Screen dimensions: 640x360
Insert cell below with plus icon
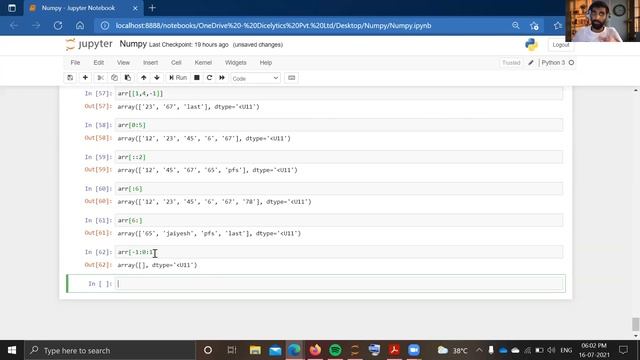[85, 78]
